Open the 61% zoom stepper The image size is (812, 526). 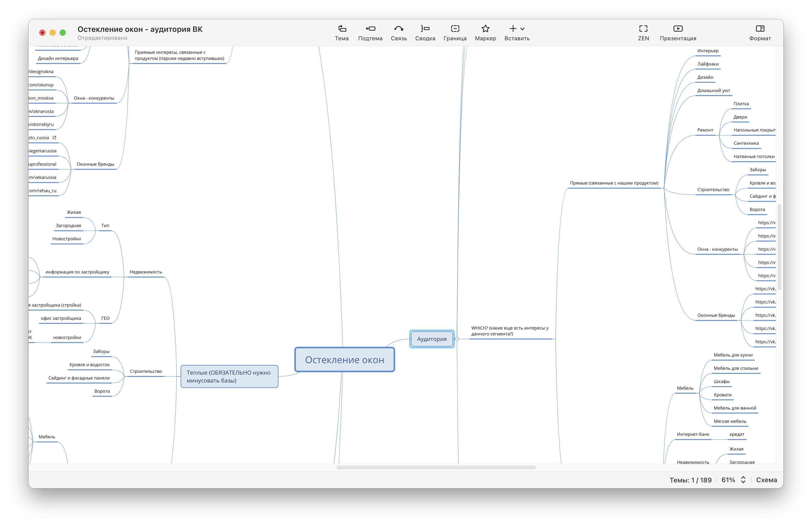tap(743, 480)
